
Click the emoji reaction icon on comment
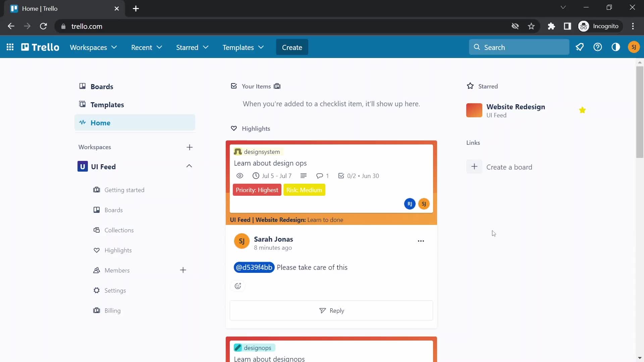point(238,286)
